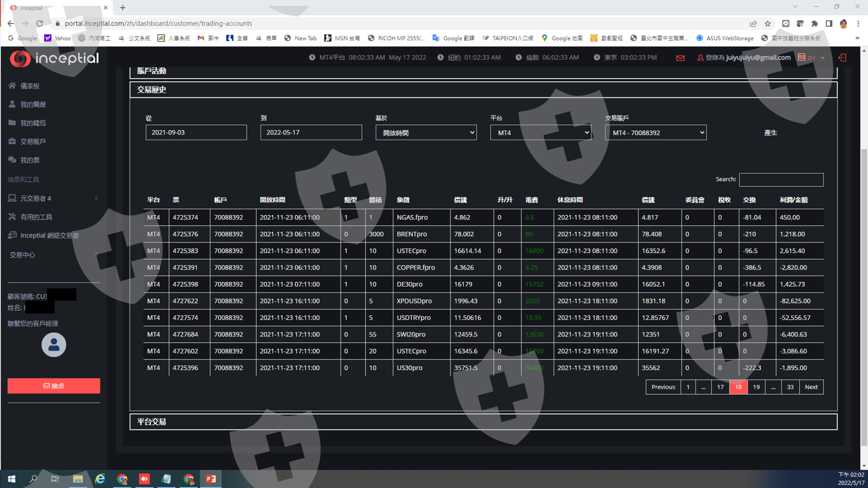868x488 pixels.
Task: Open the ZH language selector
Action: [812, 58]
